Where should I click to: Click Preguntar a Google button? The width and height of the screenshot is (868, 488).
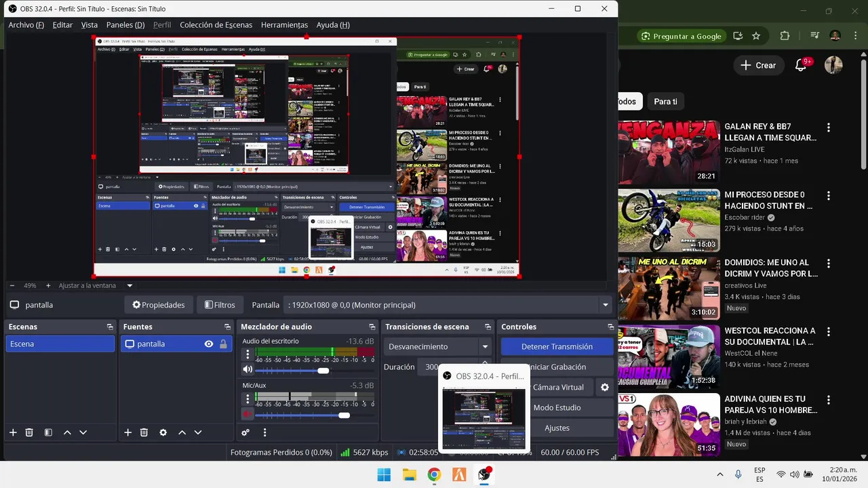click(x=682, y=36)
